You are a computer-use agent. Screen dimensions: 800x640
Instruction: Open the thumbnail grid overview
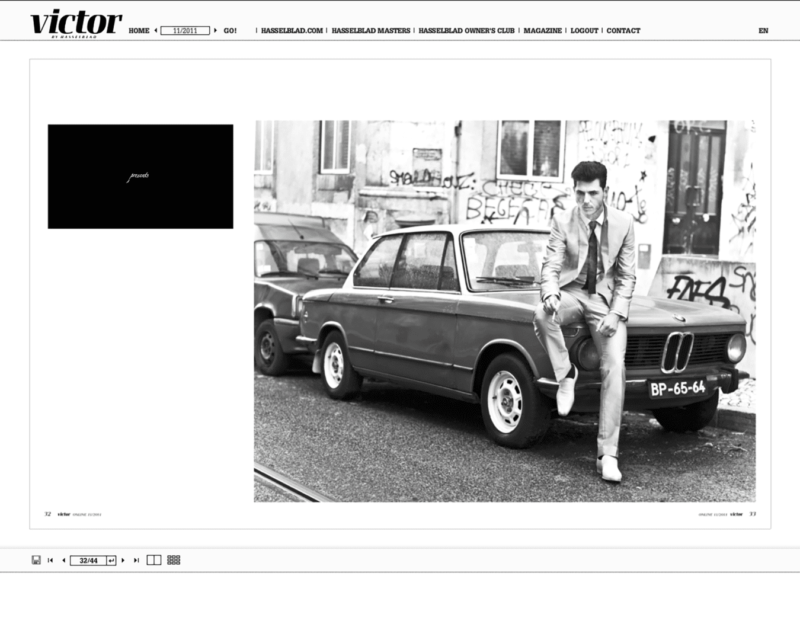(174, 560)
